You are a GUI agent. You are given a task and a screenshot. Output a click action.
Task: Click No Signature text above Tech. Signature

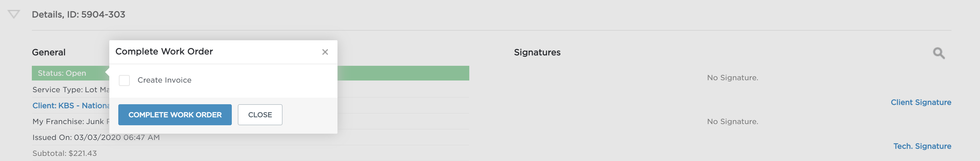coord(733,121)
